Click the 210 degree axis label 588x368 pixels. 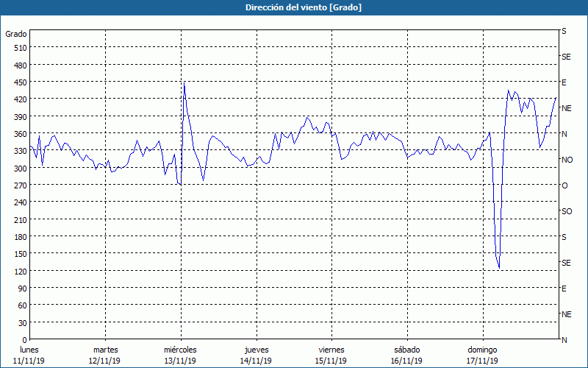point(21,220)
